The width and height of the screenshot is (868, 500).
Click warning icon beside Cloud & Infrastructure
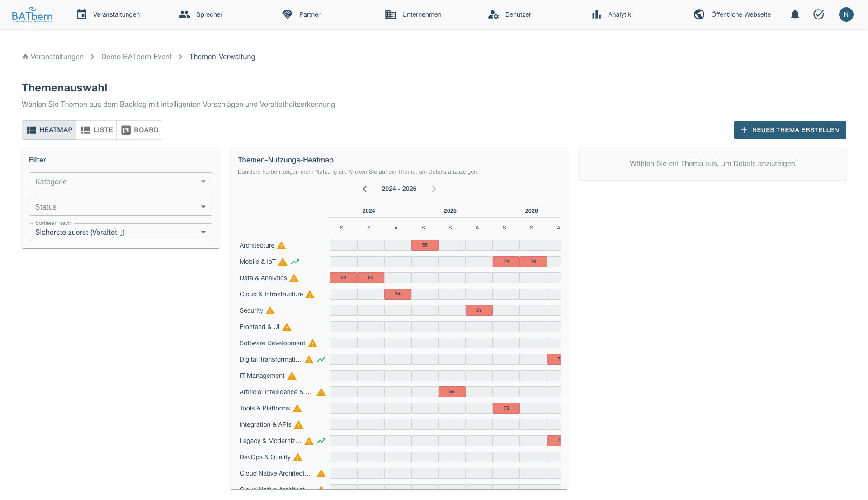click(x=310, y=294)
